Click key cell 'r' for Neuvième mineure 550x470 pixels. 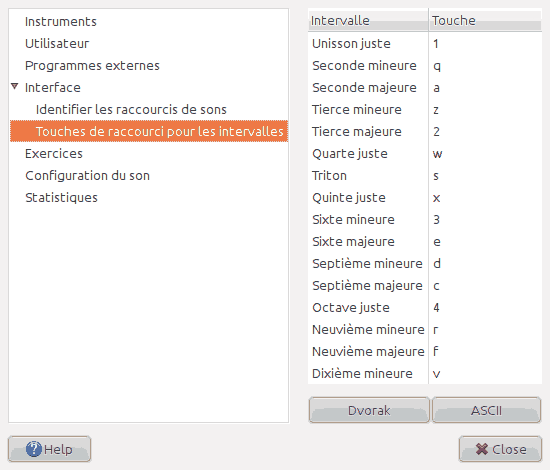[x=485, y=330]
